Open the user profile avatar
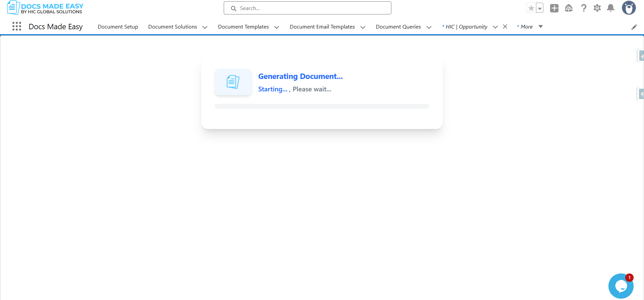This screenshot has width=644, height=300. click(x=629, y=8)
